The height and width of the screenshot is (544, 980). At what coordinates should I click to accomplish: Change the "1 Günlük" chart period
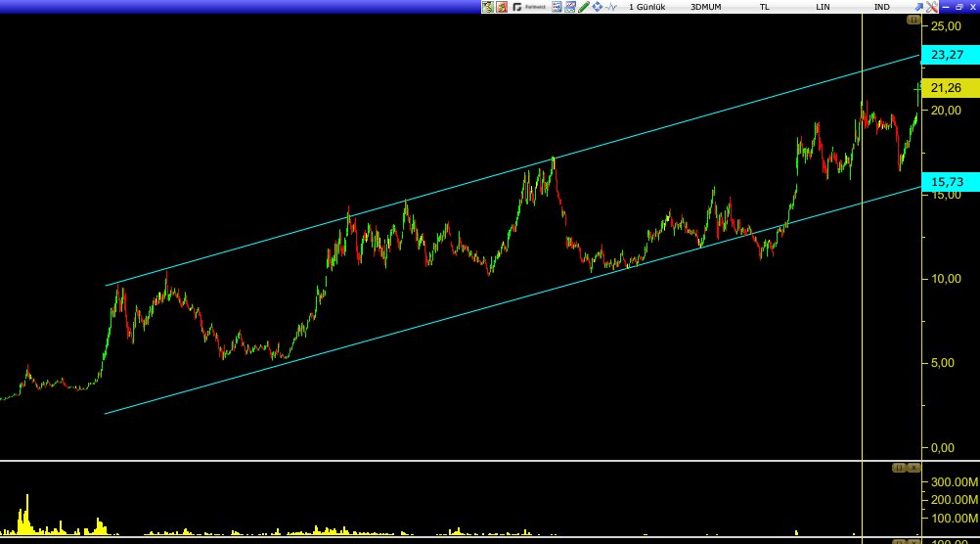point(646,7)
